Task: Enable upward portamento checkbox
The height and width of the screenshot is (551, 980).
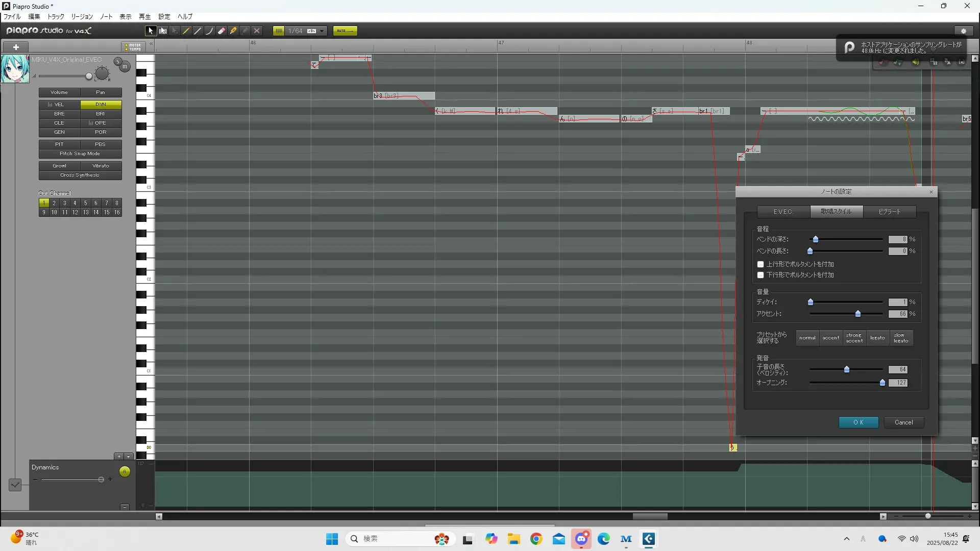Action: (x=761, y=264)
